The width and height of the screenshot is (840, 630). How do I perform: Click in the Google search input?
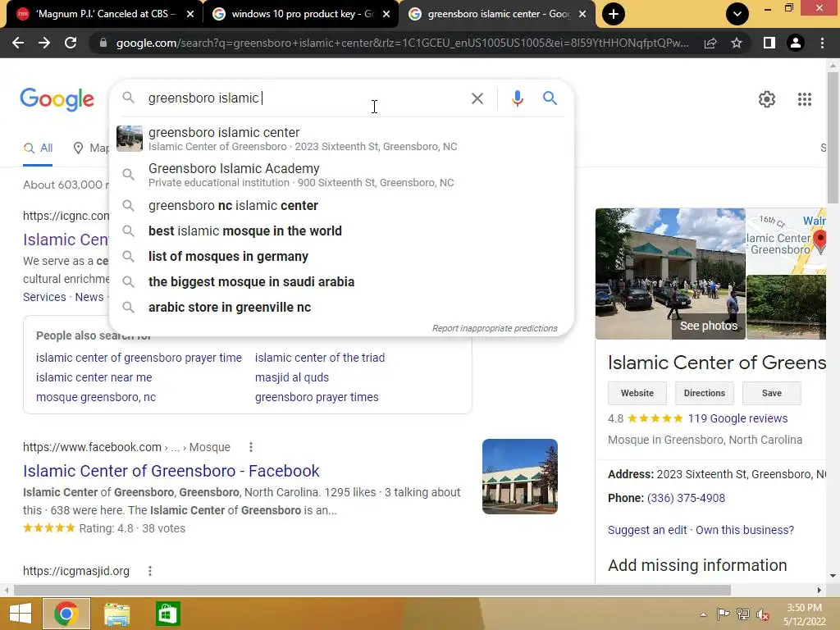[305, 98]
